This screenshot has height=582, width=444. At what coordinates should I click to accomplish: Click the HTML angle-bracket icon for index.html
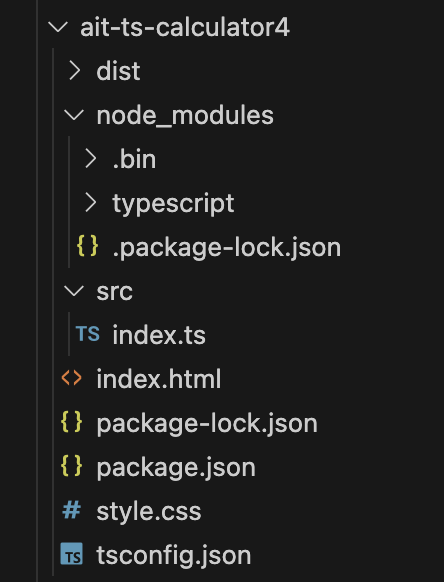(71, 378)
